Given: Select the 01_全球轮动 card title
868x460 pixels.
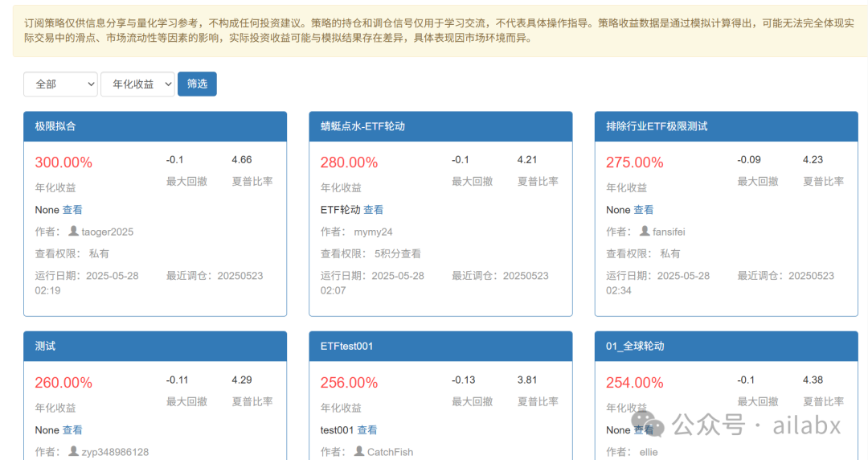Looking at the screenshot, I should point(635,347).
